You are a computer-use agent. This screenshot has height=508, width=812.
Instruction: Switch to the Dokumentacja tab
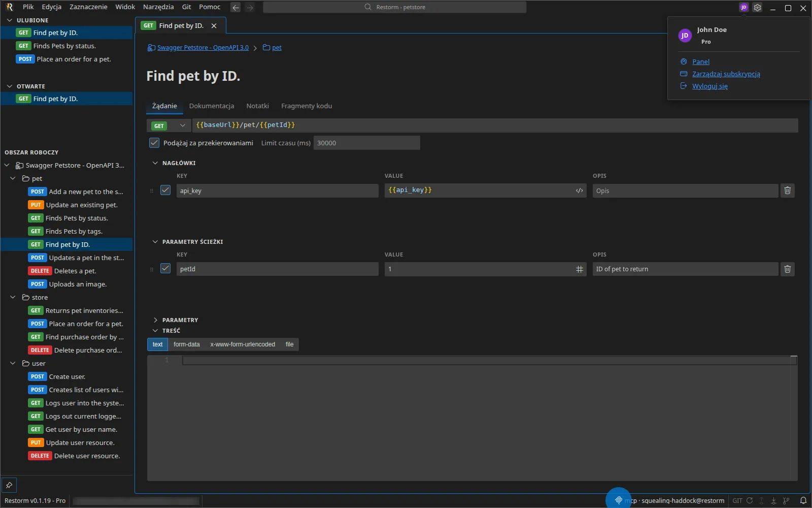(212, 106)
